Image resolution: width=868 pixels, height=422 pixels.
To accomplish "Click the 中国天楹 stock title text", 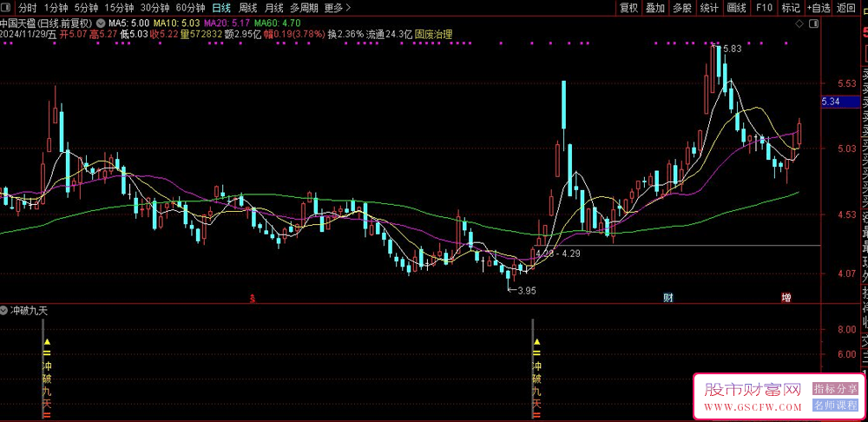I will [19, 23].
